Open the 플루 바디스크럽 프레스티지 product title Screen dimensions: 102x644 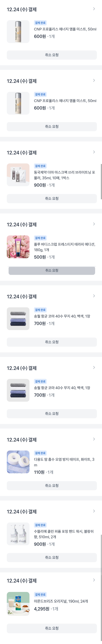[64, 247]
